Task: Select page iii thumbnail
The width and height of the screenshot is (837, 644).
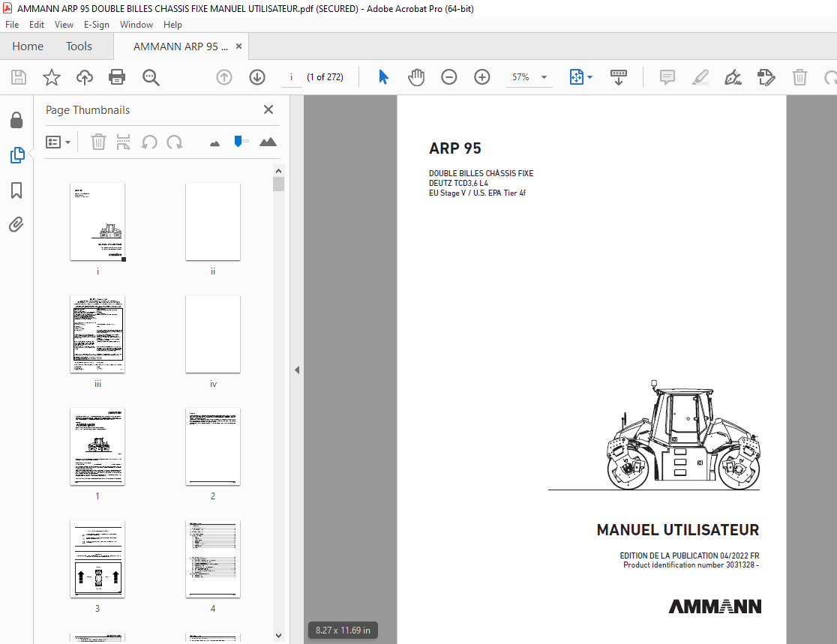Action: [x=97, y=334]
